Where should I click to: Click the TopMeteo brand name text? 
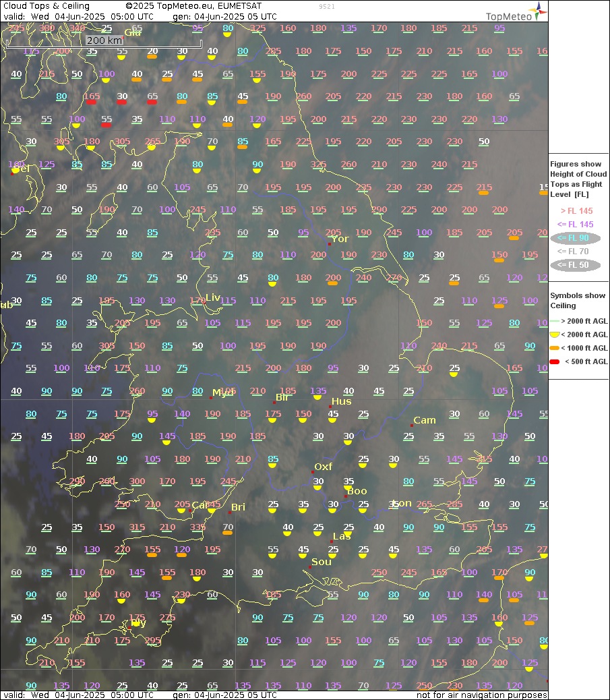point(508,16)
